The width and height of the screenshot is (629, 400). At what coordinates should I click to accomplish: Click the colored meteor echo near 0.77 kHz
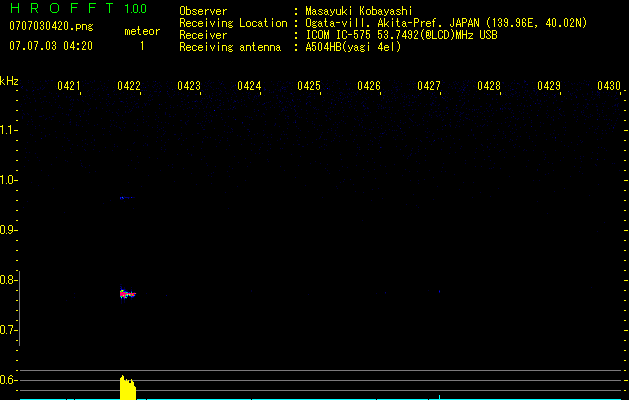[x=128, y=294]
